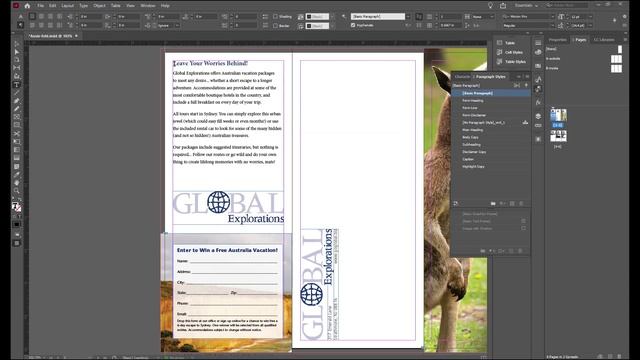Open the Edit menu
The image size is (640, 360).
pos(53,6)
